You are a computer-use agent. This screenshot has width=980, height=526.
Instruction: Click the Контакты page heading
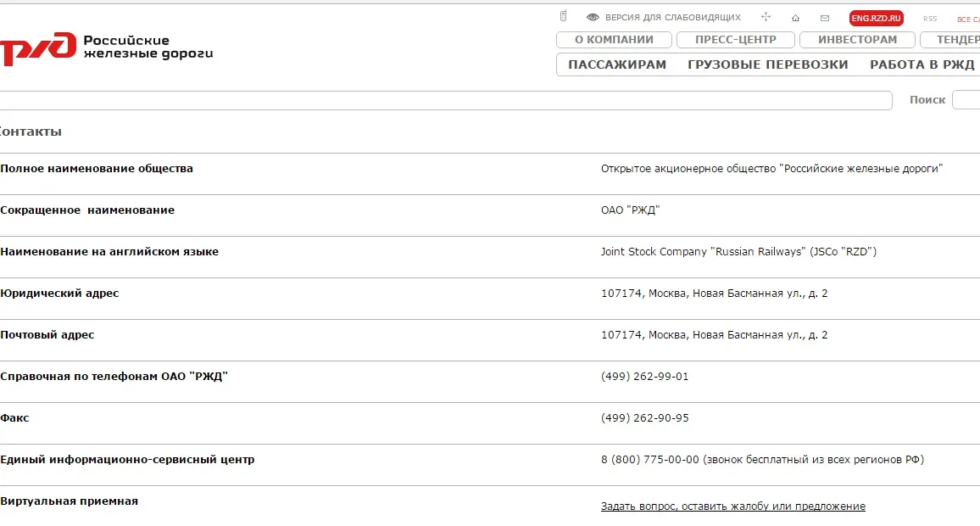31,131
